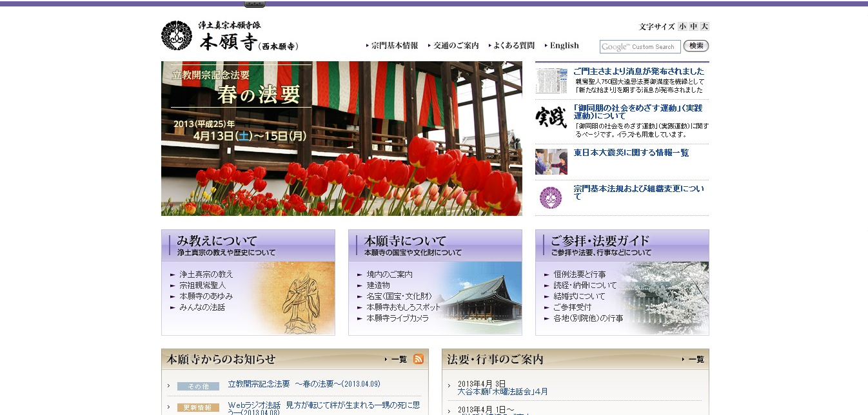868x415 pixels.
Task: Open 一覧 in 法要・行事のご案内
Action: click(x=696, y=360)
